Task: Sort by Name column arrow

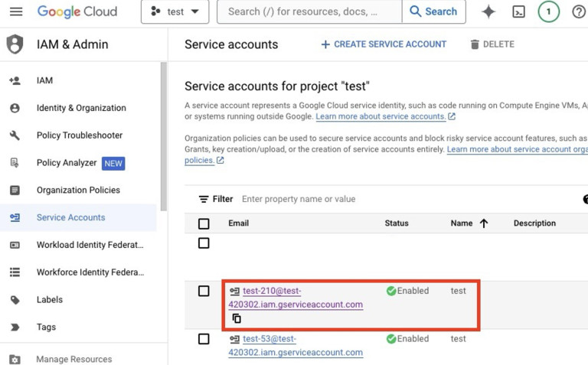Action: (484, 223)
